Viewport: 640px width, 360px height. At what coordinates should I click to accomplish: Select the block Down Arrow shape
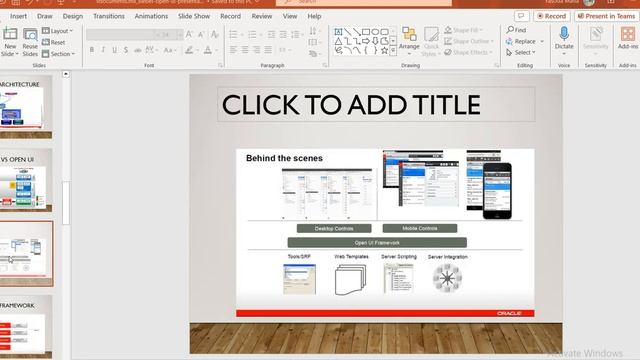[x=375, y=41]
